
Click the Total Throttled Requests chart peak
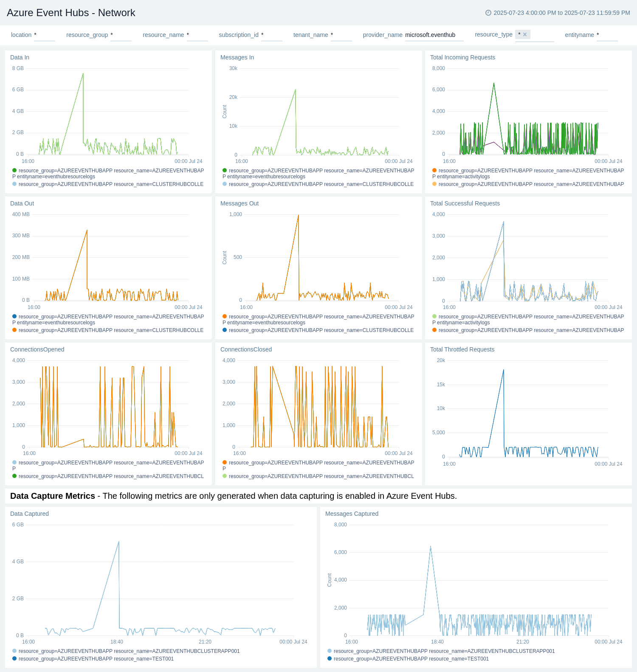pos(504,370)
